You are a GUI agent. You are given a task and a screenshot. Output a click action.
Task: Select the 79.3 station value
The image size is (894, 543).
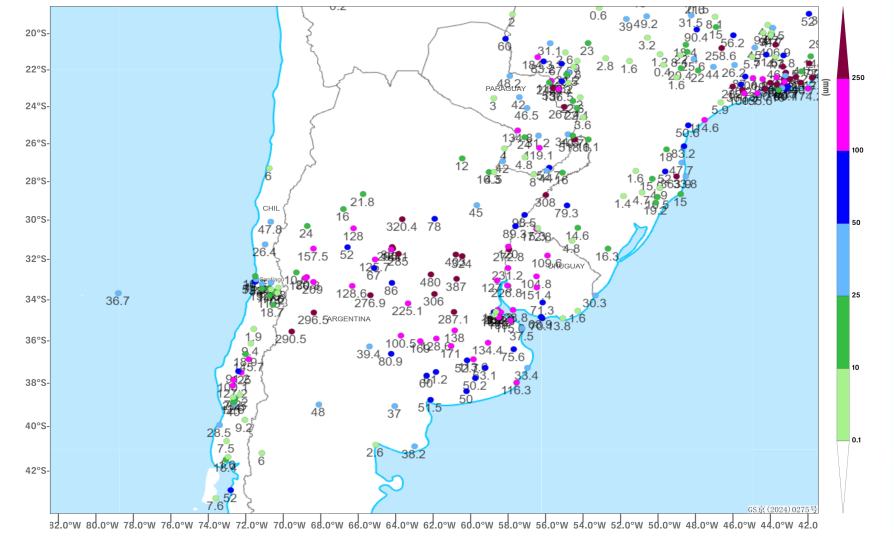[x=566, y=214]
